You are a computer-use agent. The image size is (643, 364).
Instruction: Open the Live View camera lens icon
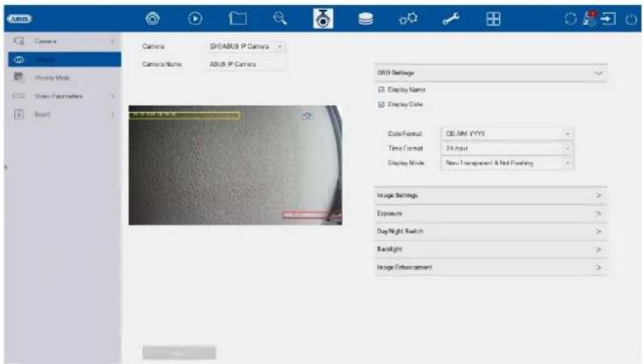pos(152,18)
